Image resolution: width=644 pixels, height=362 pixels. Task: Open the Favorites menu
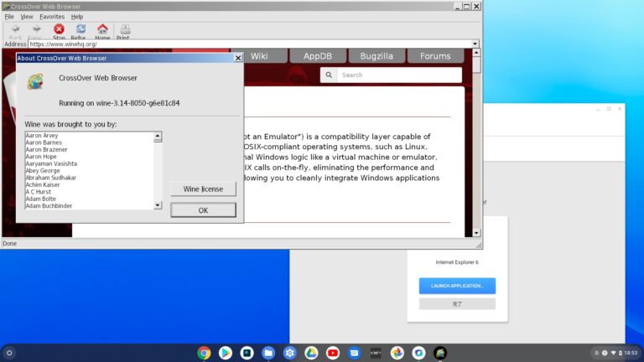tap(52, 17)
